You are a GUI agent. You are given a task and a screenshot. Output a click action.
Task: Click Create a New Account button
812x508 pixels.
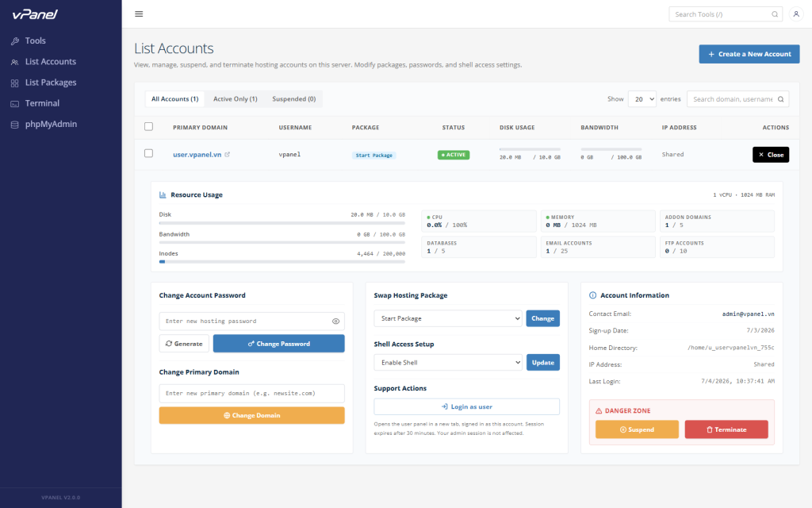pyautogui.click(x=749, y=54)
